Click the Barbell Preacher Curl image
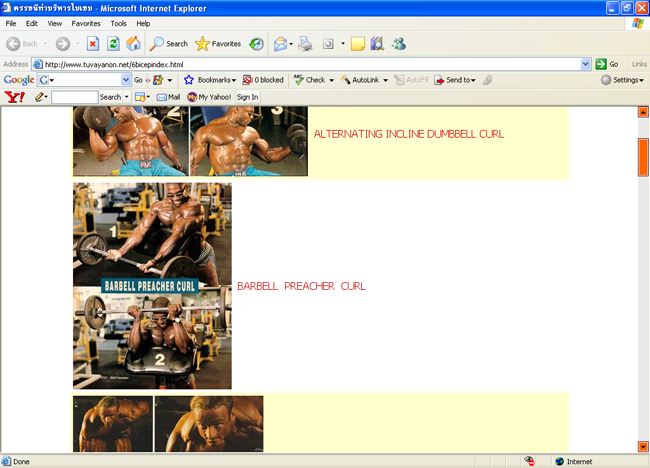The height and width of the screenshot is (468, 650). click(152, 286)
